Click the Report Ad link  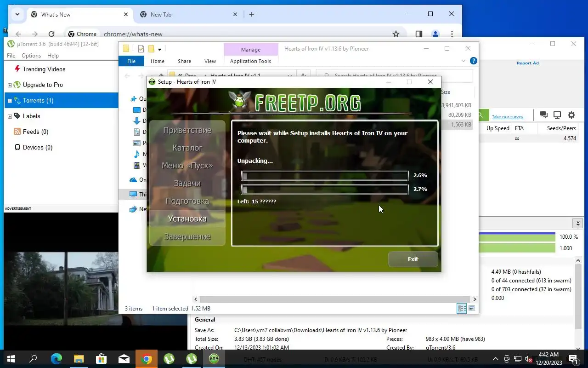point(527,63)
